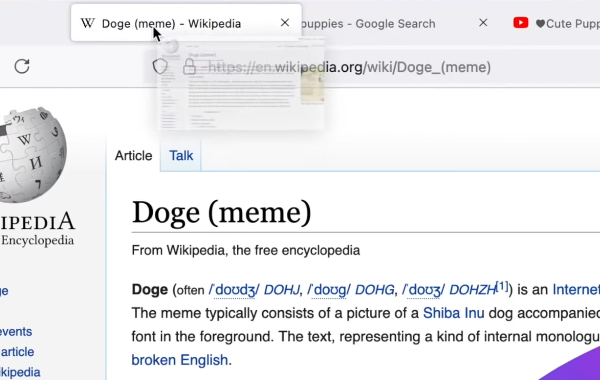Click the bold word Doge in intro
600x380 pixels.
pyautogui.click(x=150, y=290)
